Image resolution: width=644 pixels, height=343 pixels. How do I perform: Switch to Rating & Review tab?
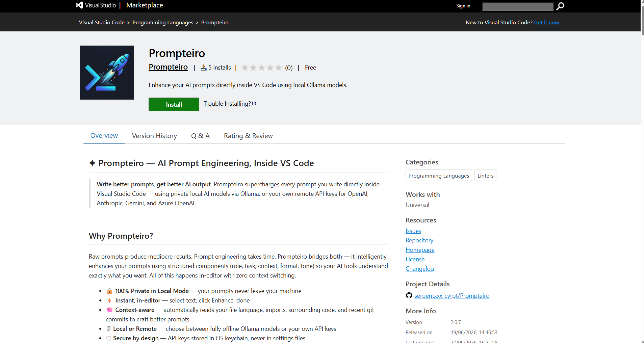[248, 136]
